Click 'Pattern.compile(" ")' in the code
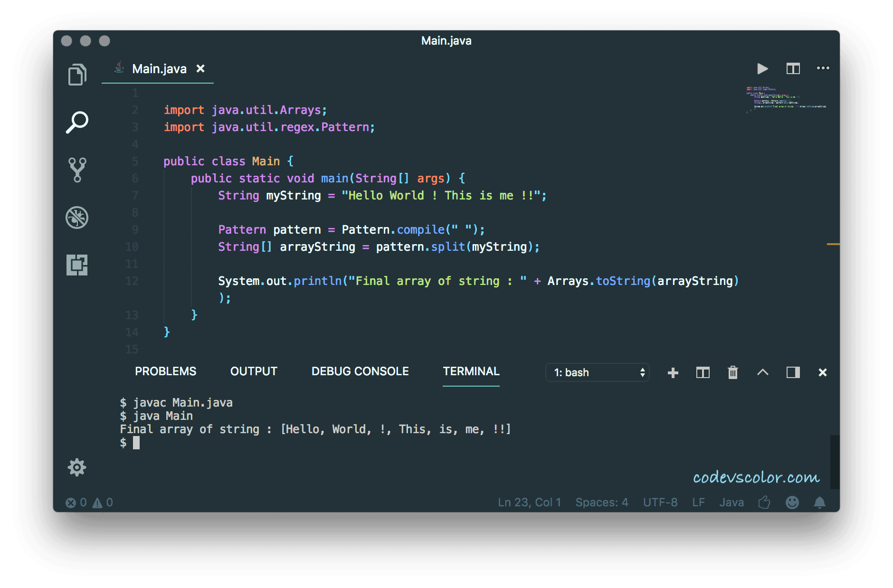Image resolution: width=893 pixels, height=588 pixels. [x=410, y=230]
